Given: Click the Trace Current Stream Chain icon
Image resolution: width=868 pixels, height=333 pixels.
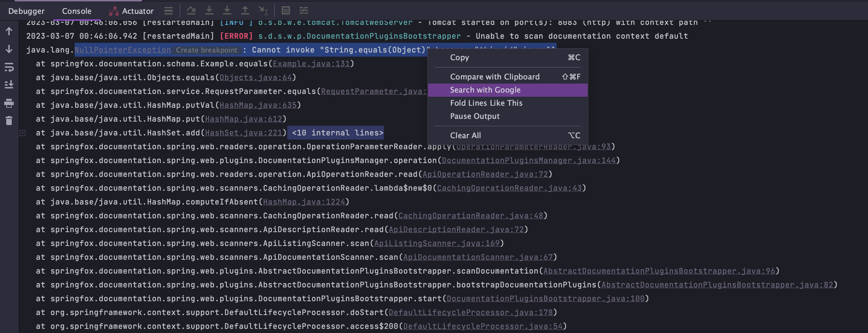Looking at the screenshot, I should [304, 11].
